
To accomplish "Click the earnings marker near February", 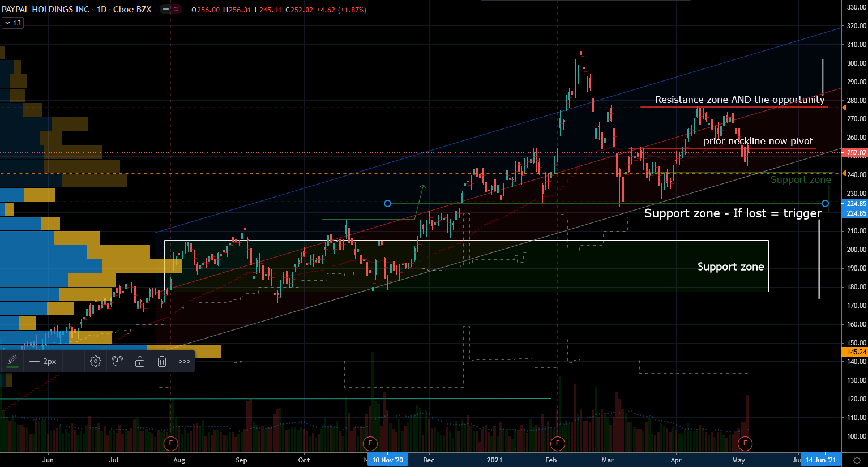I will click(558, 443).
